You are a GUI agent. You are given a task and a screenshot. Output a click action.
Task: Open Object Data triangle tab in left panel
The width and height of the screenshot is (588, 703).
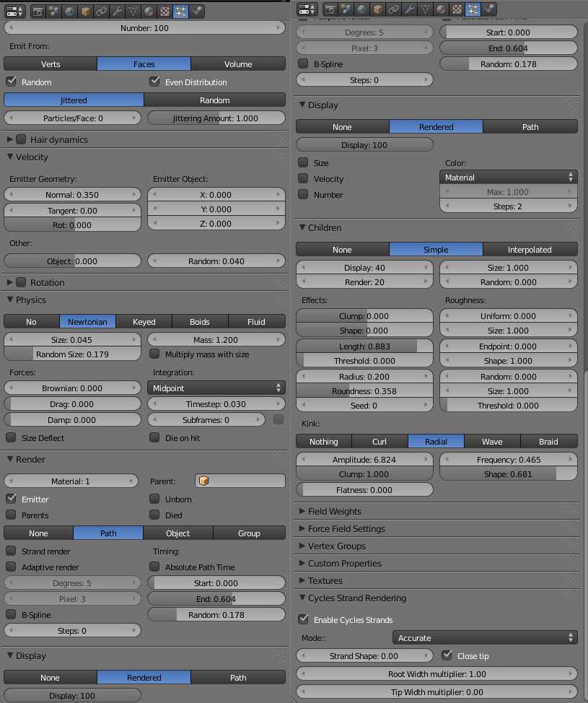(x=133, y=12)
